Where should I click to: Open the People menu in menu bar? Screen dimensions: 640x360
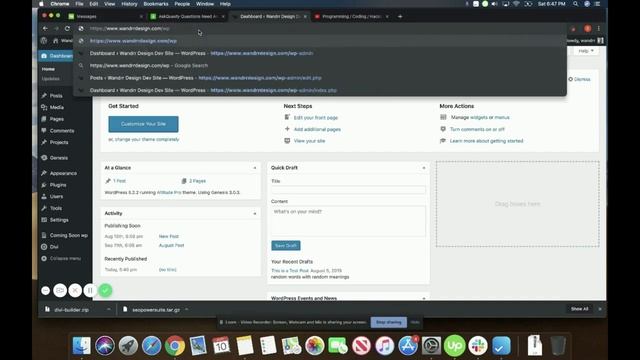tap(182, 4)
